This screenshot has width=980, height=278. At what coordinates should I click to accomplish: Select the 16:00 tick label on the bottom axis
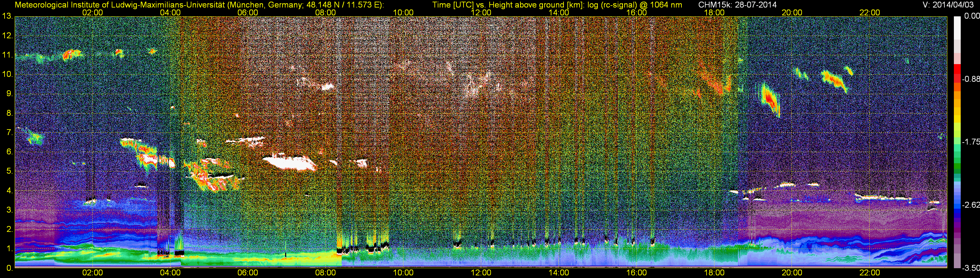point(636,273)
